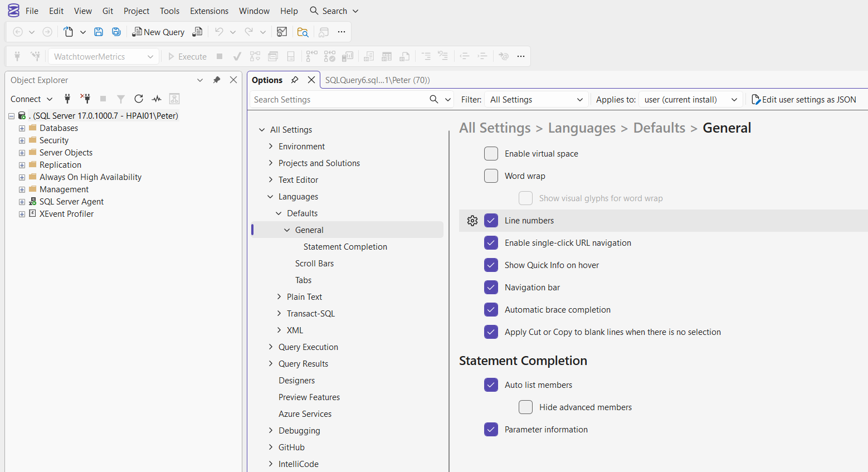Pin the Object Explorer panel

(217, 80)
